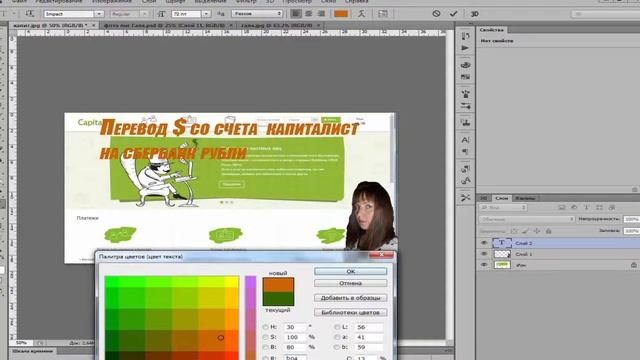640x360 pixels.
Task: Open the Paragraph panel icon
Action: click(465, 152)
